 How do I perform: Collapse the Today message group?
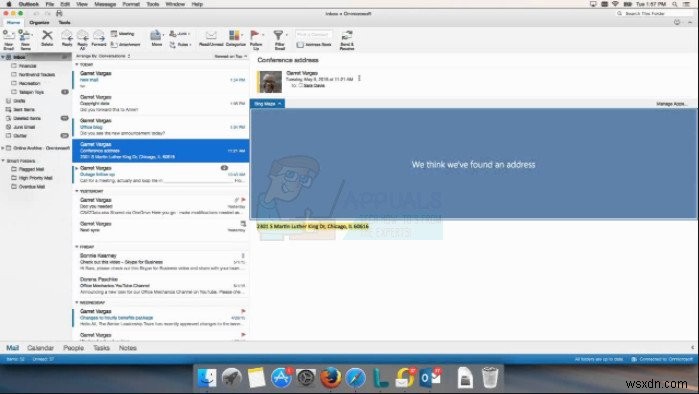(x=77, y=65)
